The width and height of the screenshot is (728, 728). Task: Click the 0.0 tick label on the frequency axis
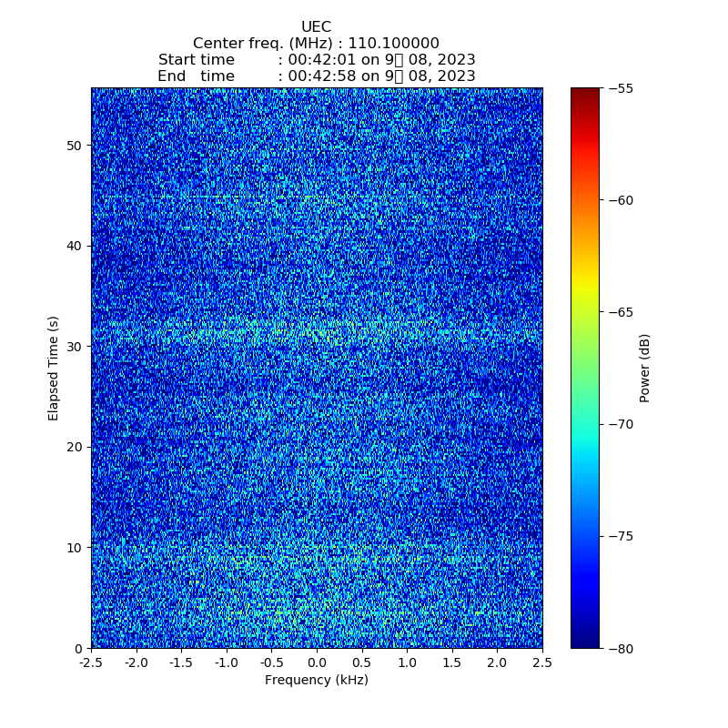pyautogui.click(x=316, y=663)
